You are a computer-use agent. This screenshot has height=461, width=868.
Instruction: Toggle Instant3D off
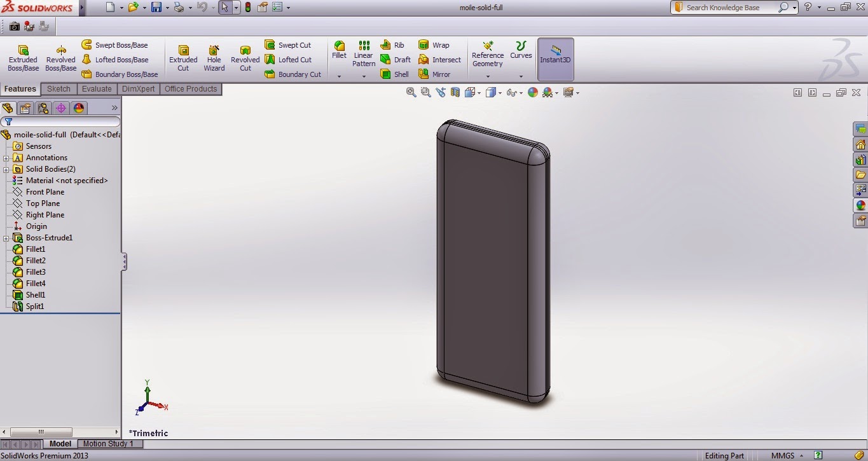coord(555,57)
